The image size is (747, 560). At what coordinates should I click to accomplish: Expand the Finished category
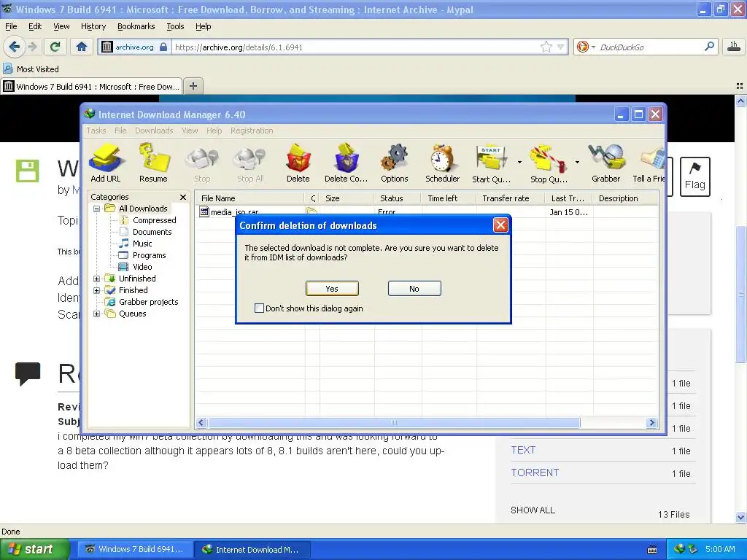point(97,290)
